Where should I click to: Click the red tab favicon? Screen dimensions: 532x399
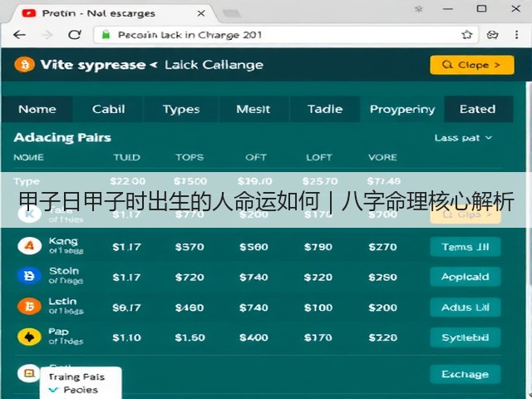(x=29, y=13)
